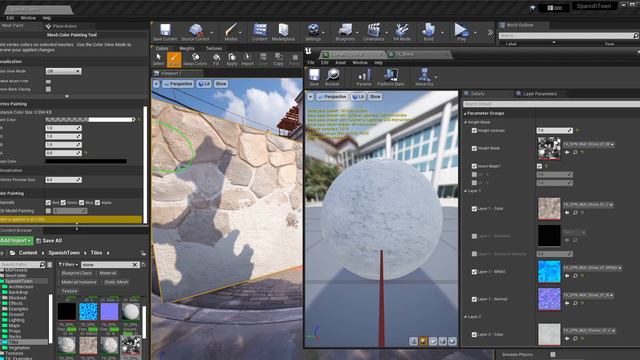Click the Apply vertex colors tool
The height and width of the screenshot is (360, 640).
pyautogui.click(x=232, y=59)
